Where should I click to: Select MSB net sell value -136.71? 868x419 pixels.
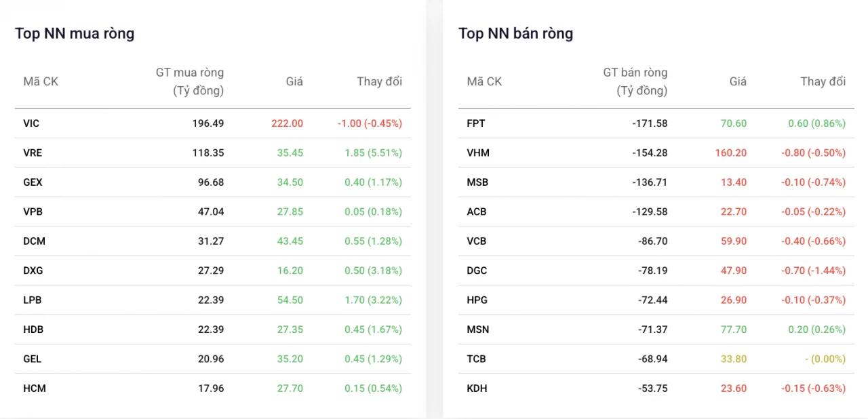pyautogui.click(x=650, y=182)
